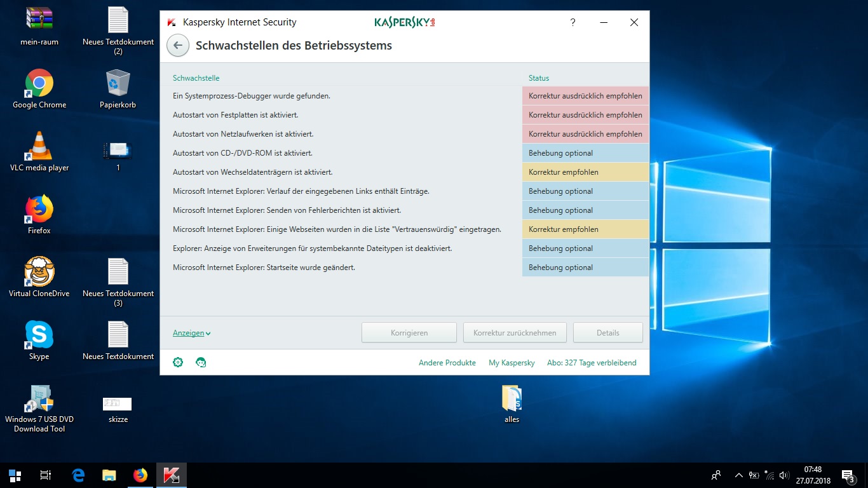Click Korrektur zurücknehmen button
This screenshot has width=868, height=488.
(x=515, y=332)
